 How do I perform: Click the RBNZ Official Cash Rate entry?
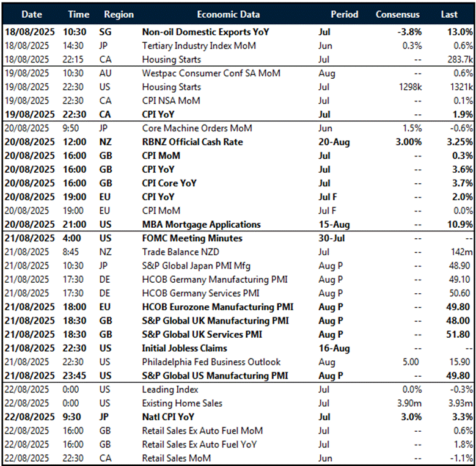coord(192,142)
